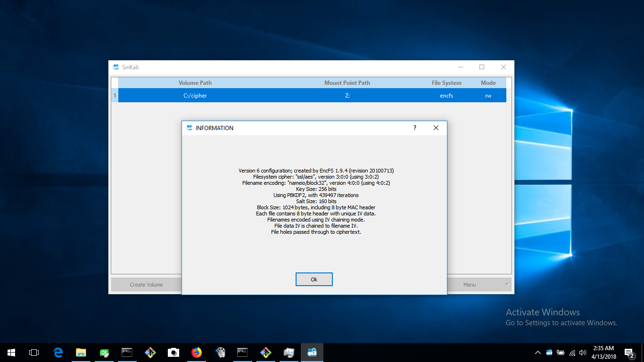
Task: Open Qt Creator from the taskbar
Action: click(104, 352)
